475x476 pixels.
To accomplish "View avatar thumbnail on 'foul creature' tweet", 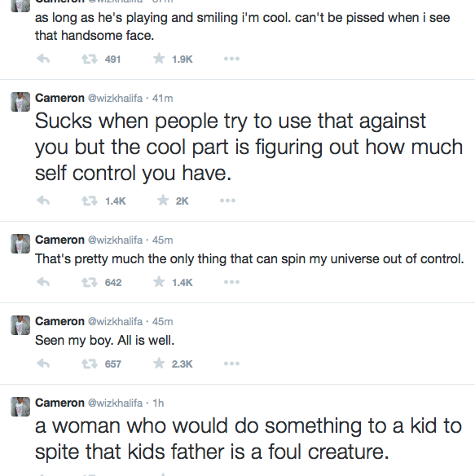I will 20,407.
